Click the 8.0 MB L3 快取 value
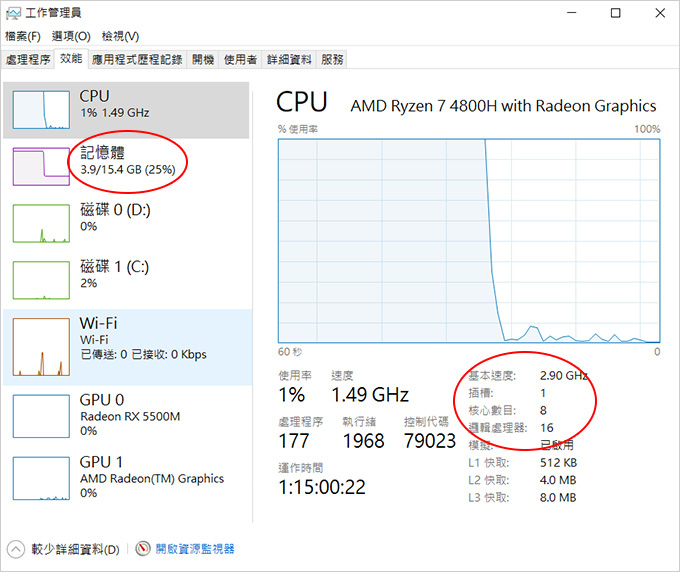This screenshot has width=680, height=572. point(558,497)
